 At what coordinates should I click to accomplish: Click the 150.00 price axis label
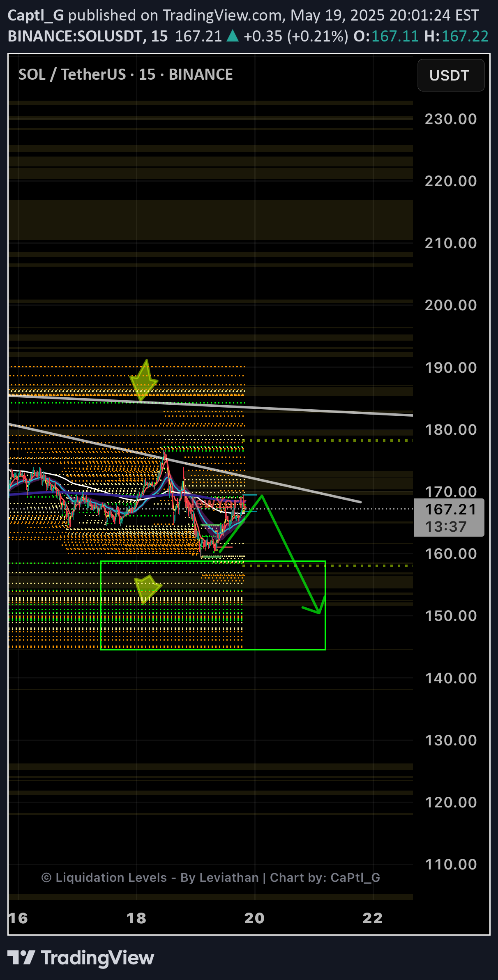pyautogui.click(x=451, y=616)
